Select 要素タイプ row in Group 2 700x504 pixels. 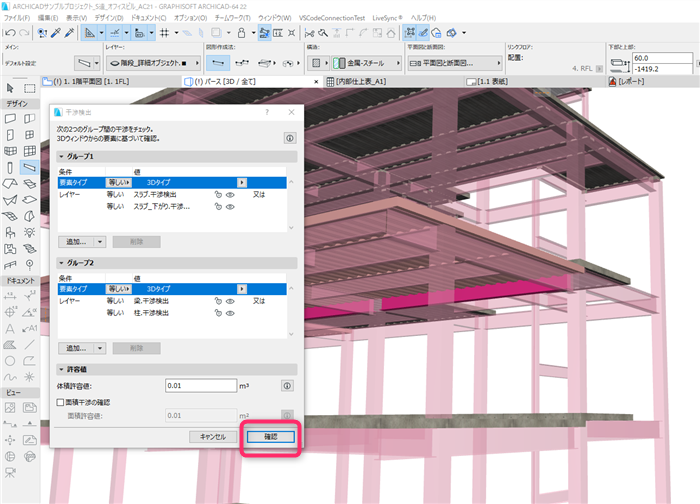(172, 289)
